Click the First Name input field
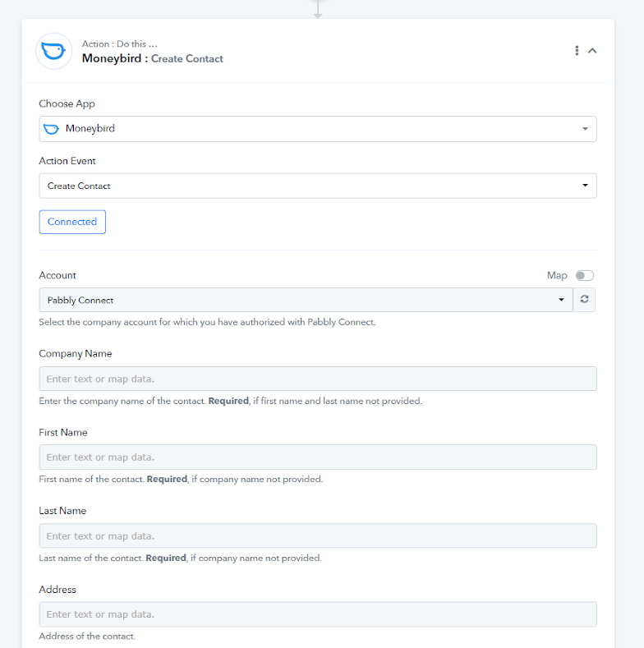644x648 pixels. 317,457
